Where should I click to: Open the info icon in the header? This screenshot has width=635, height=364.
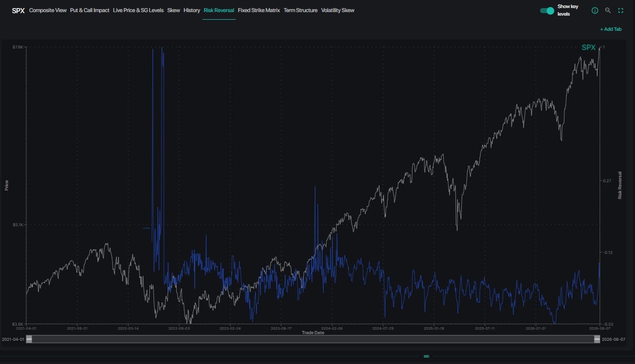(595, 11)
